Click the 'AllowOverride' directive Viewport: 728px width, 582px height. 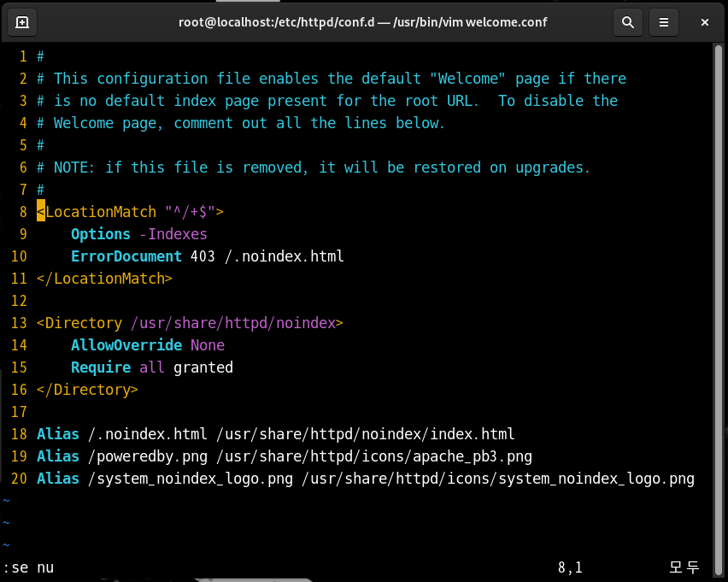click(x=126, y=345)
